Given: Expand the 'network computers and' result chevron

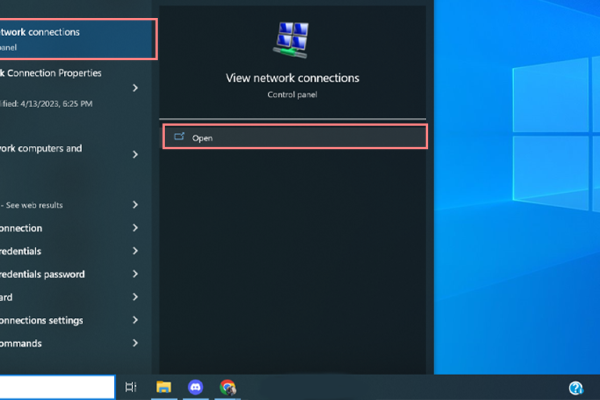Looking at the screenshot, I should tap(135, 155).
